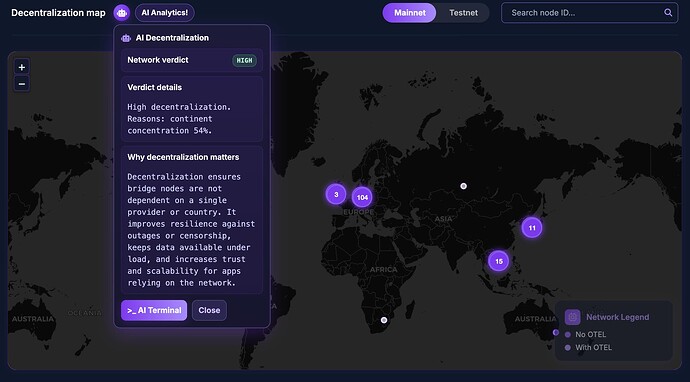
Task: Click the Network Legend title text
Action: pyautogui.click(x=617, y=317)
